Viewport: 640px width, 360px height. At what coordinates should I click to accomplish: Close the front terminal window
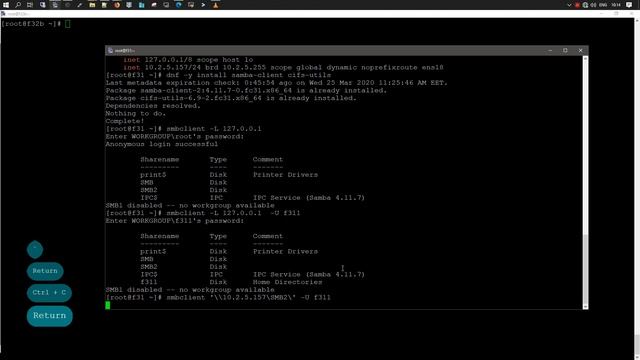pos(580,51)
